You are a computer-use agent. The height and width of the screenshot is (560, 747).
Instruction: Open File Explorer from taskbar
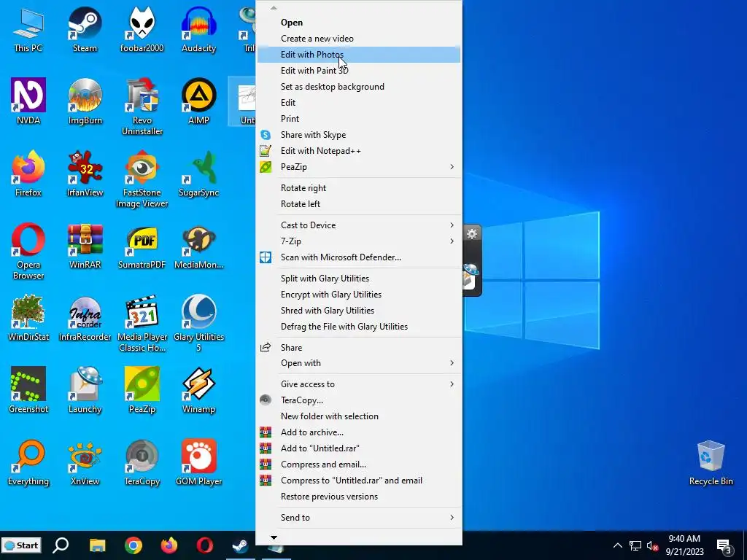[x=98, y=545]
